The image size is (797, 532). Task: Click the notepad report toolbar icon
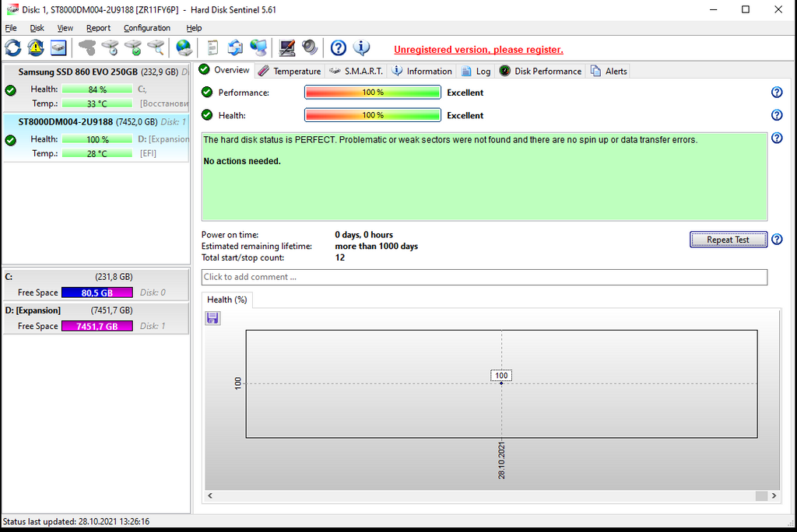point(212,48)
